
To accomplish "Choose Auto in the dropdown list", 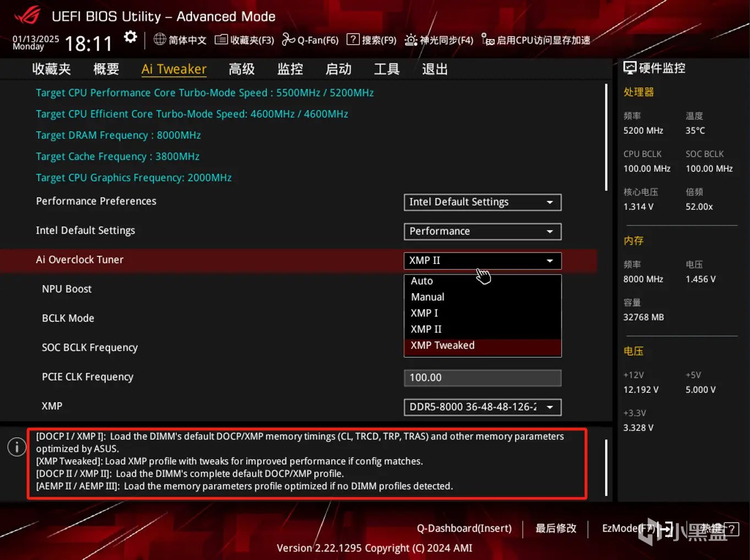I will pos(483,281).
